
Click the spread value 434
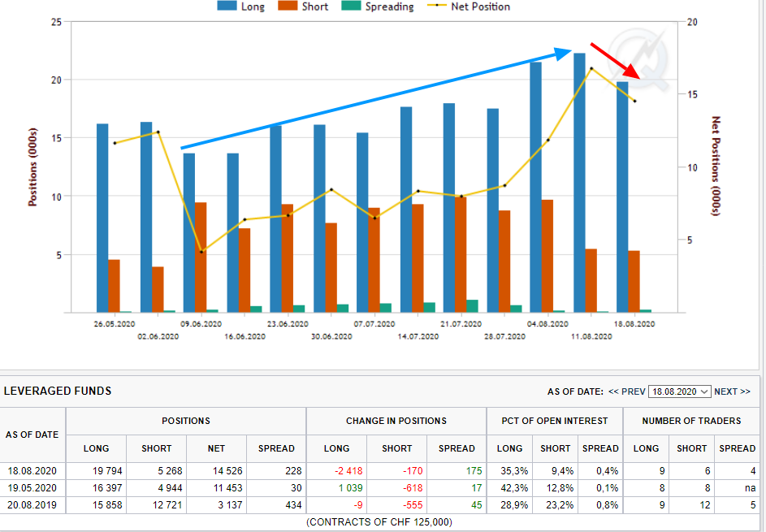[x=293, y=505]
